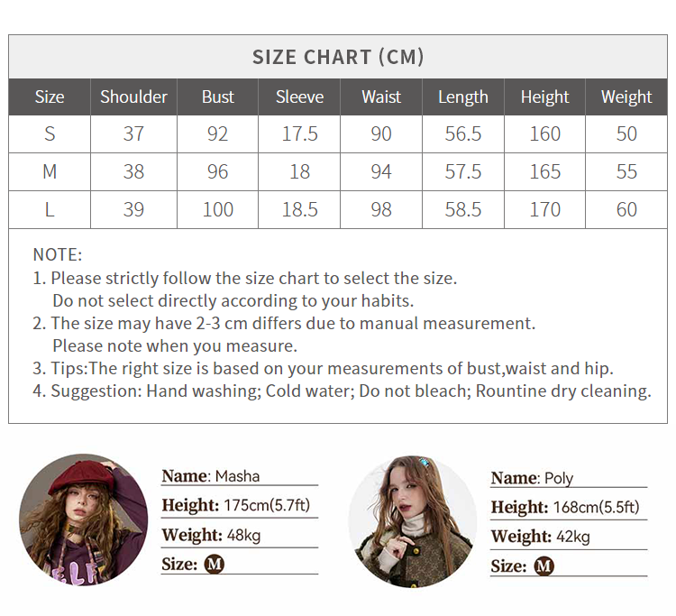Image resolution: width=676 pixels, height=616 pixels.
Task: Select the L size row label
Action: (50, 209)
